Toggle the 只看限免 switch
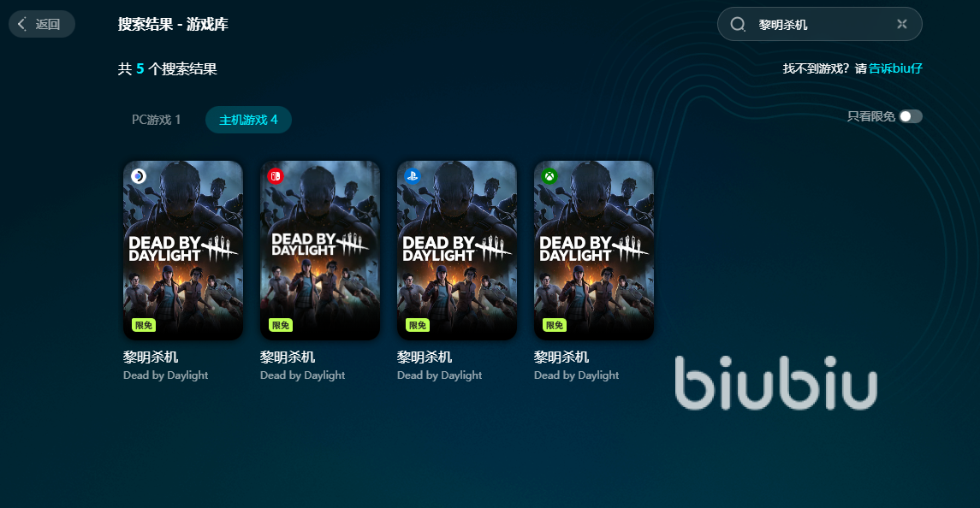The image size is (980, 508). 911,117
